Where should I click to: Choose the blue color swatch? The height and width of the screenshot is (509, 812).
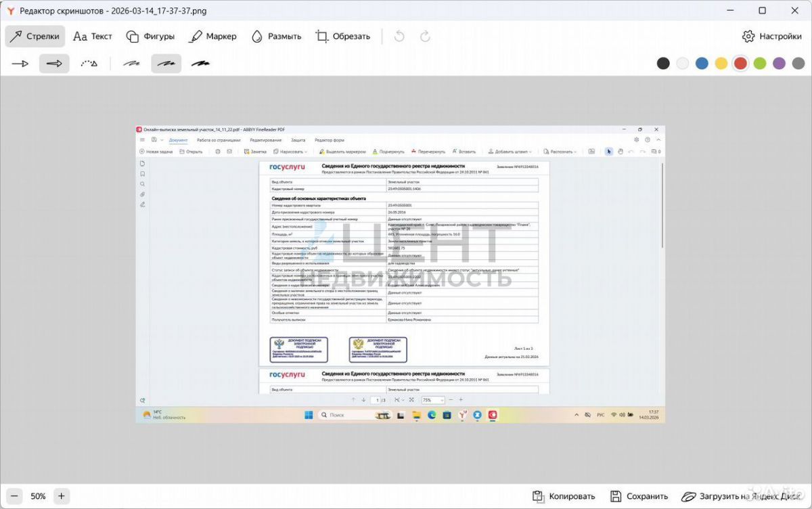coord(702,63)
